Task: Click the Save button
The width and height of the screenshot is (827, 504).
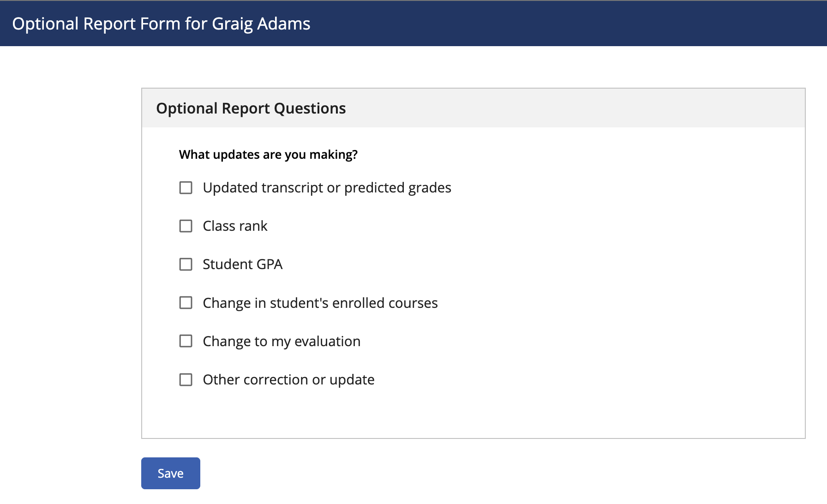Action: click(171, 473)
